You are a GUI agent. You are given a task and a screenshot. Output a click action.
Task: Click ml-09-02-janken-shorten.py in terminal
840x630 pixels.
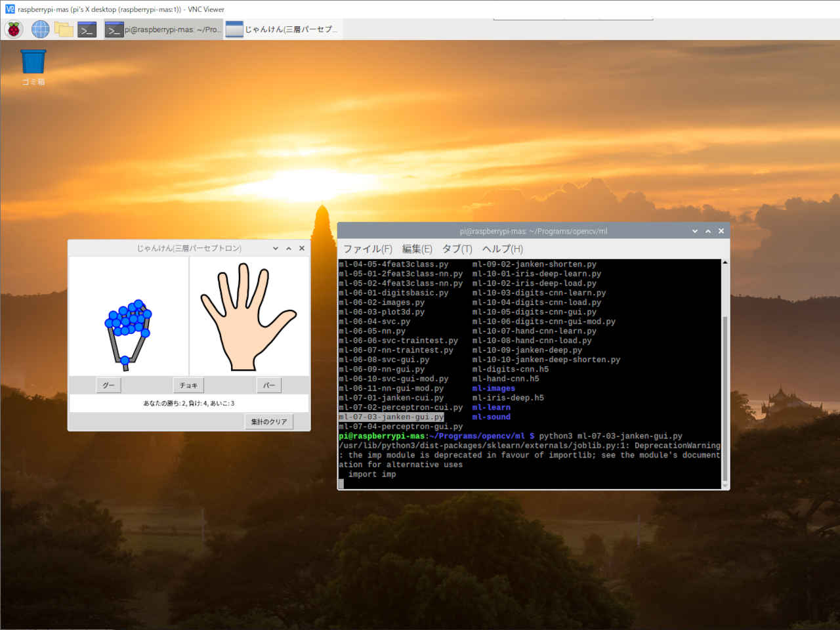(534, 264)
